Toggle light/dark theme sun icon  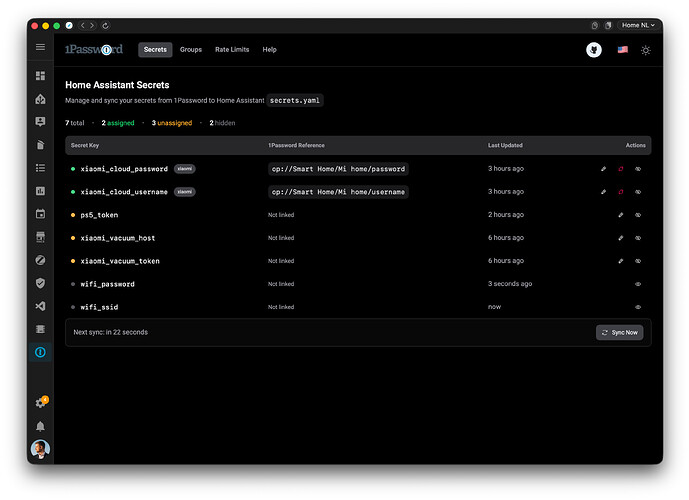pyautogui.click(x=645, y=50)
